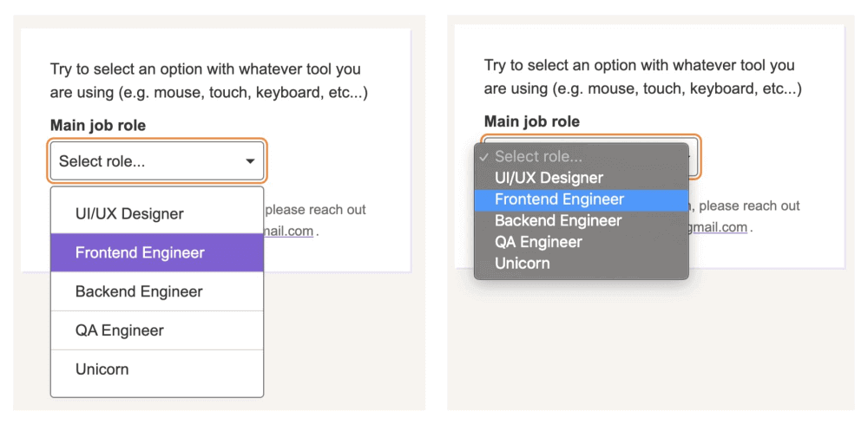The height and width of the screenshot is (431, 868).
Task: Select the disabled Select role... item in gray menu
Action: pyautogui.click(x=538, y=157)
